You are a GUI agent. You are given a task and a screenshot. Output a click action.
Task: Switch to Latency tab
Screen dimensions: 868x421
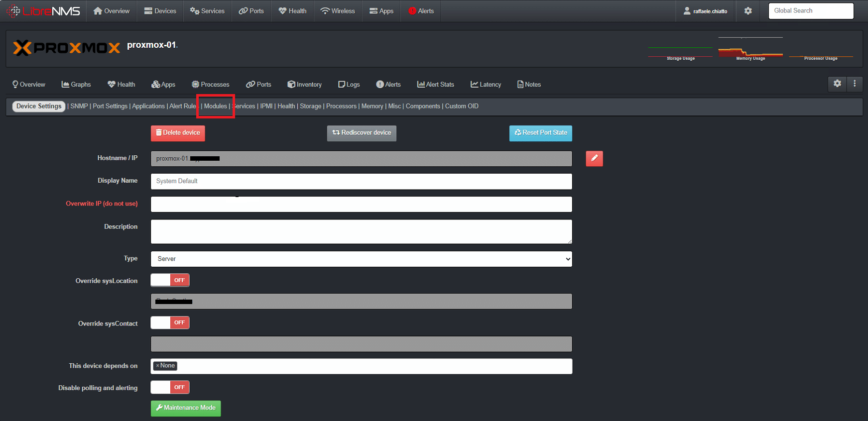coord(486,85)
